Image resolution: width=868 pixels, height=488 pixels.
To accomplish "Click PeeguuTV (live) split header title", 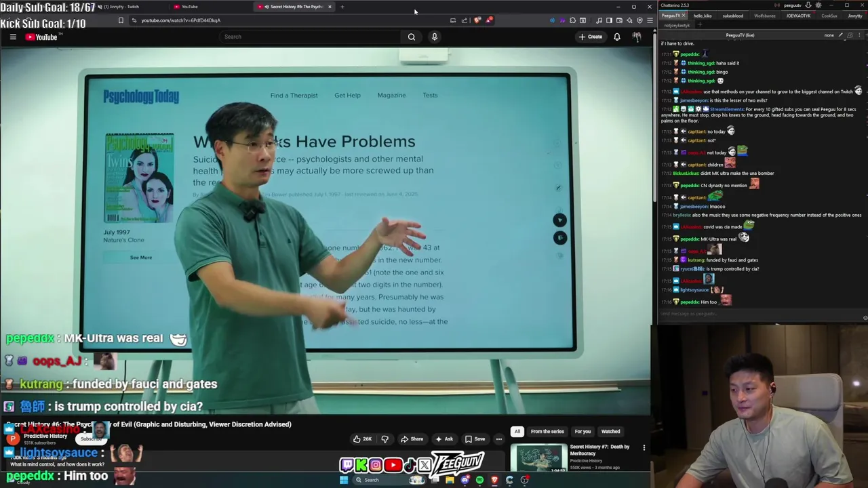I will point(740,35).
